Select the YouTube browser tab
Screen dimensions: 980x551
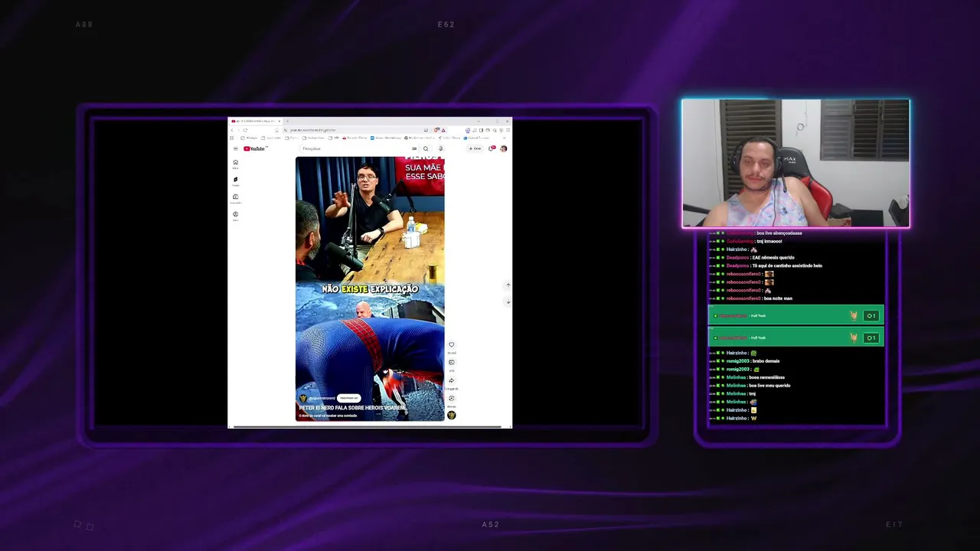[256, 121]
